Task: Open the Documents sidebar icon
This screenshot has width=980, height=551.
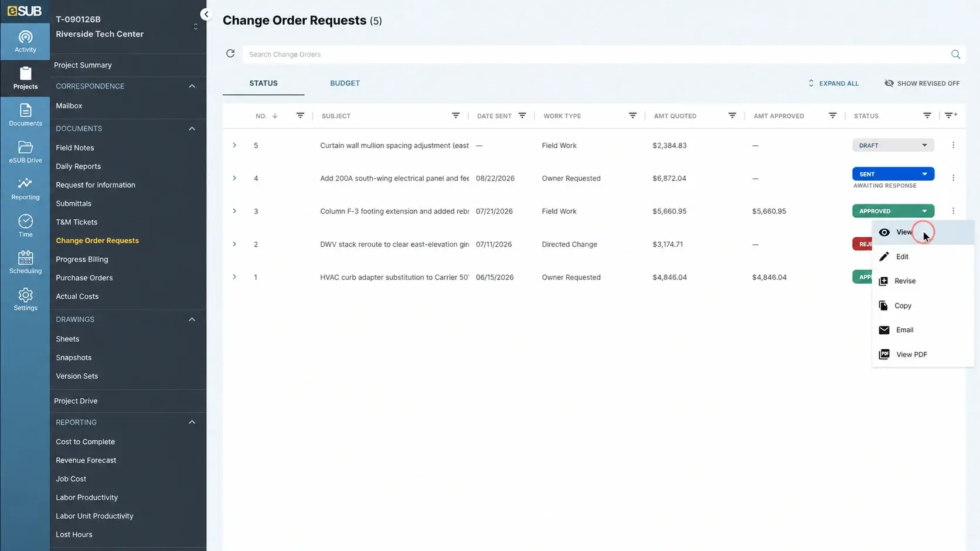Action: [x=25, y=115]
